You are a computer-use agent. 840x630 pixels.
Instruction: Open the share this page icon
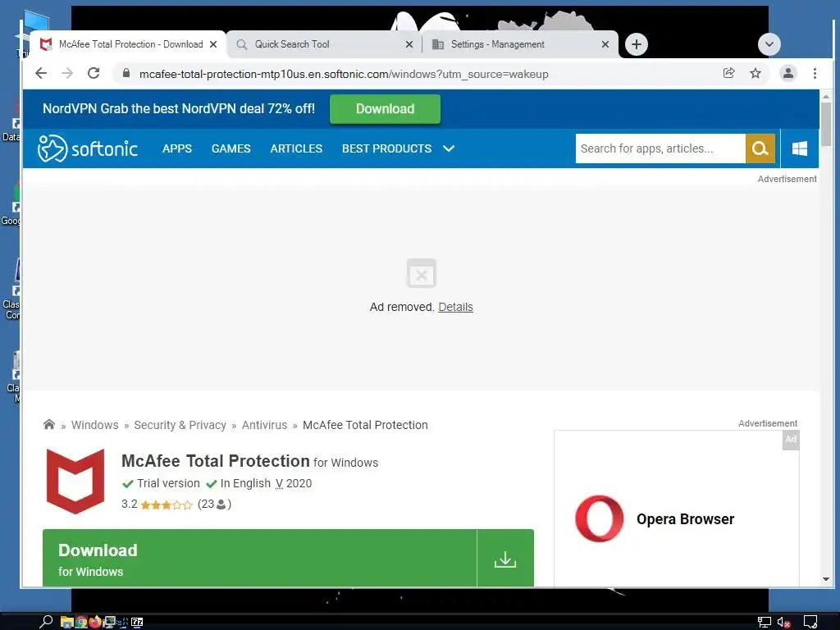(x=728, y=73)
